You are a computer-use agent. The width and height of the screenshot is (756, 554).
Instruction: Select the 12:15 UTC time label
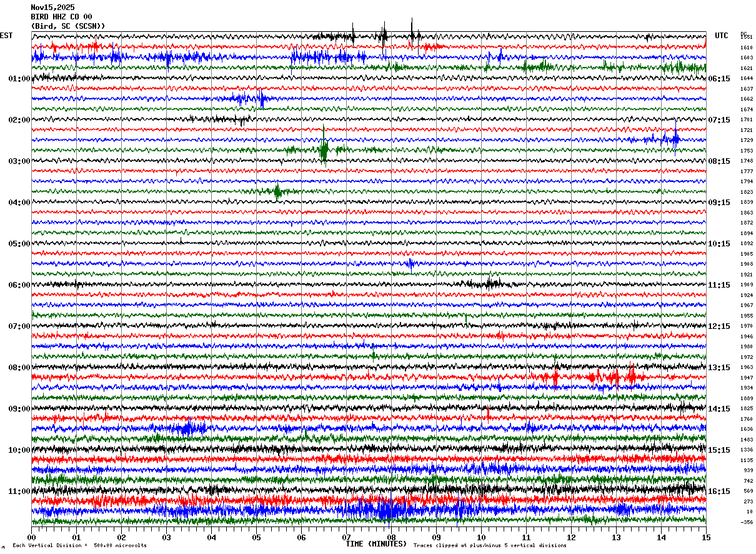click(x=720, y=326)
